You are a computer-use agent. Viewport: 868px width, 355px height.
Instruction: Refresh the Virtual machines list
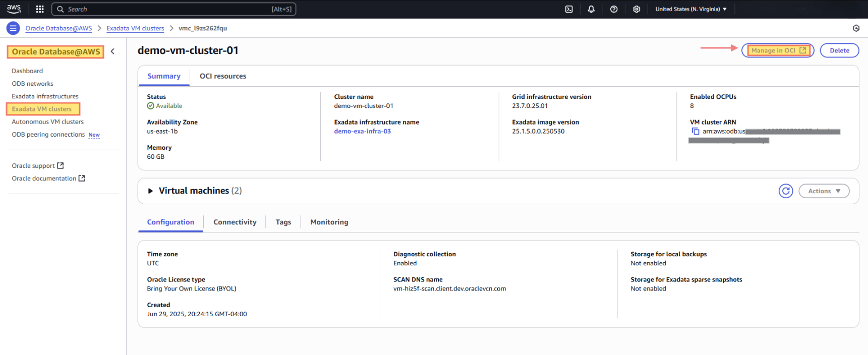coord(786,191)
